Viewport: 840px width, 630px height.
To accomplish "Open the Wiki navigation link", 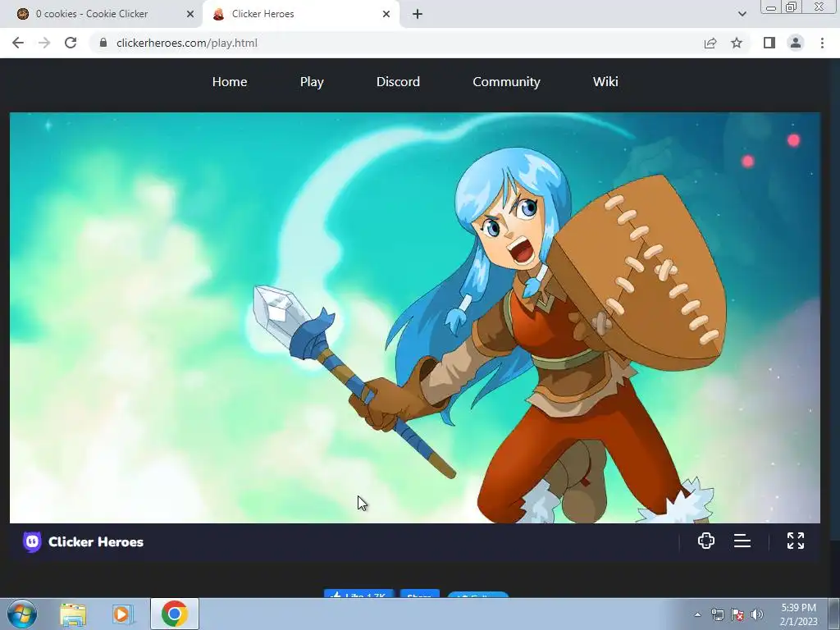I will (605, 82).
